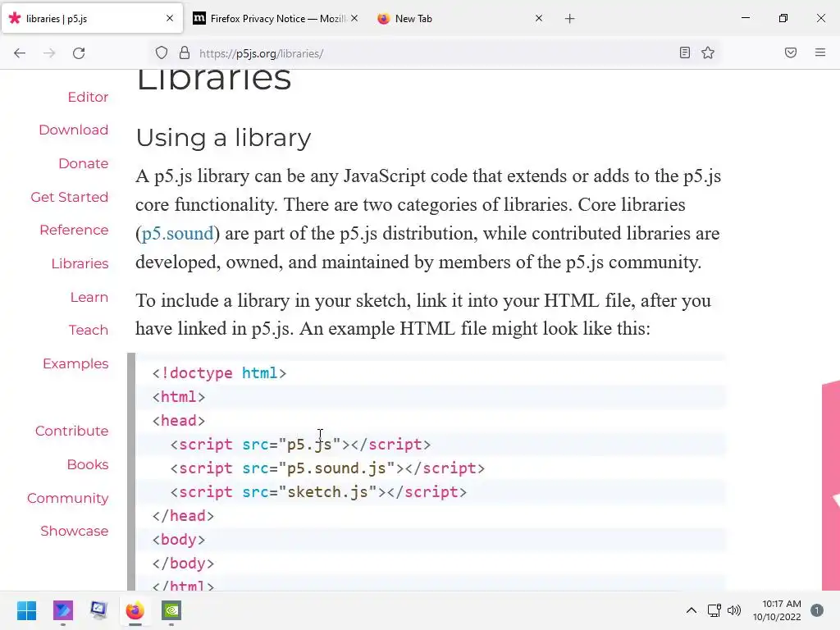Restore down the Firefox window
This screenshot has height=630, width=840.
783,18
